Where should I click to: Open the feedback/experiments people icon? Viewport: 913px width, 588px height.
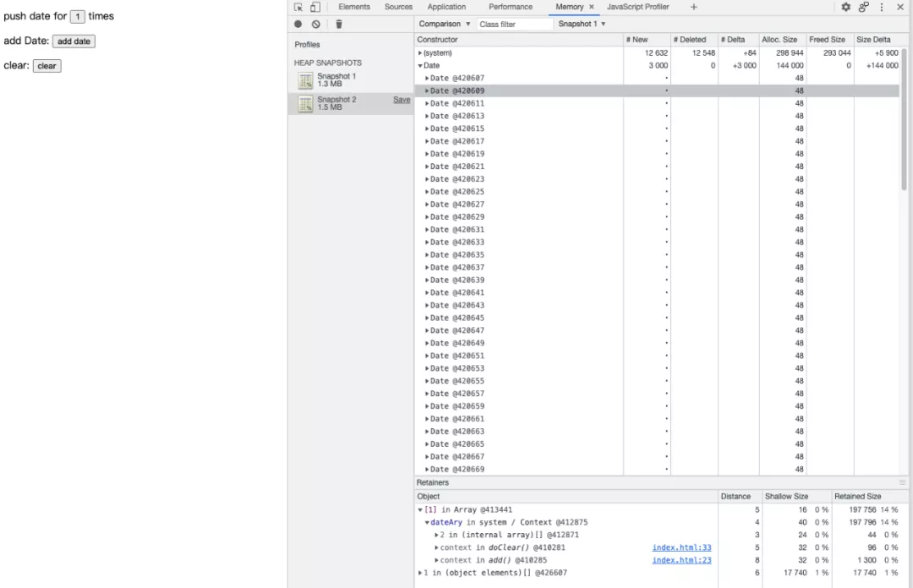(863, 7)
